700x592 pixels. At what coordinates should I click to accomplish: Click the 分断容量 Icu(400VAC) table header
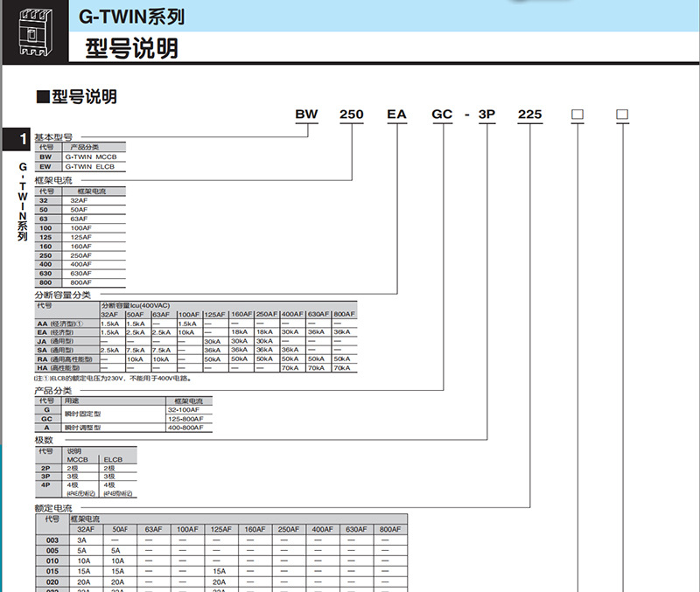point(136,305)
